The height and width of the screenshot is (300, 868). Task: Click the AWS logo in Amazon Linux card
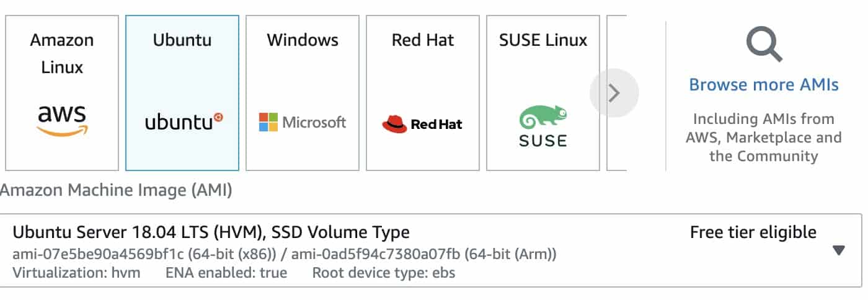62,120
